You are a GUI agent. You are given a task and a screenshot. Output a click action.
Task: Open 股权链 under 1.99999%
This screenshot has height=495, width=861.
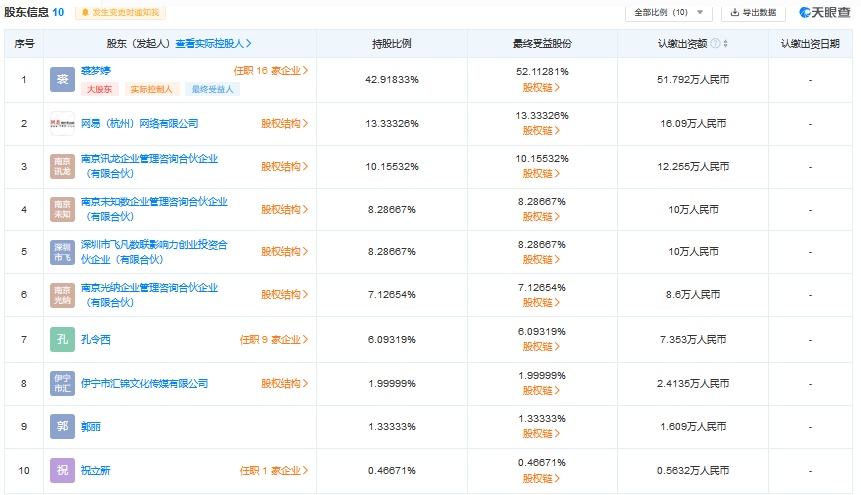(541, 391)
